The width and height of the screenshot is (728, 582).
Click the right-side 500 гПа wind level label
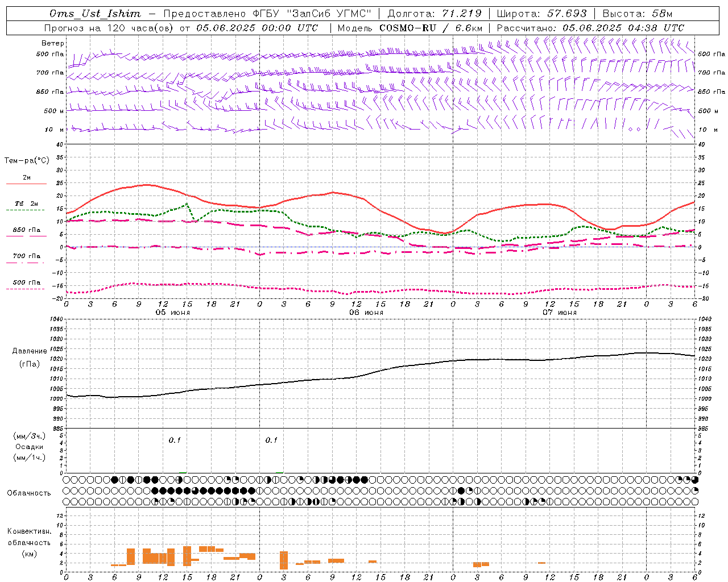point(711,54)
